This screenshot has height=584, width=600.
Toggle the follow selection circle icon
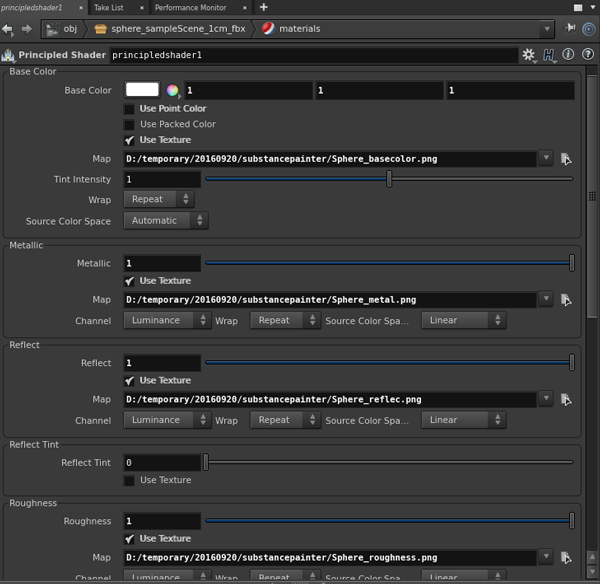click(589, 29)
